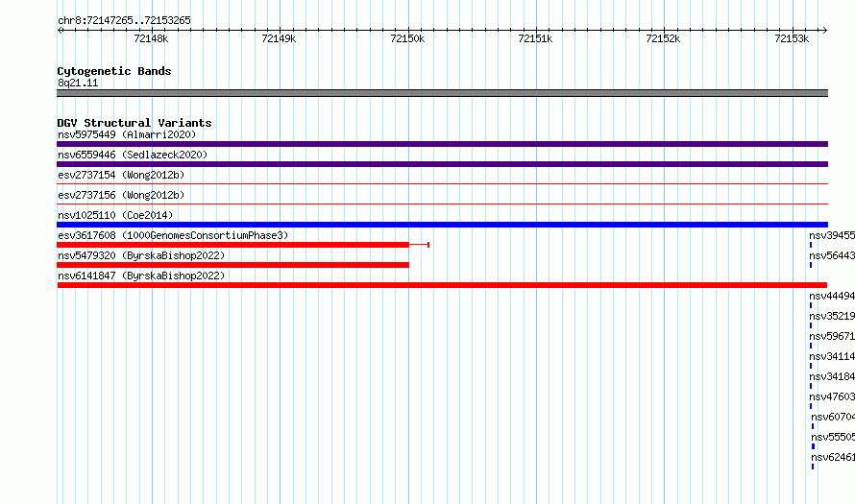Screen dimensions: 855x504
Task: Click the blue tick under nsv35219
Action: pos(811,325)
